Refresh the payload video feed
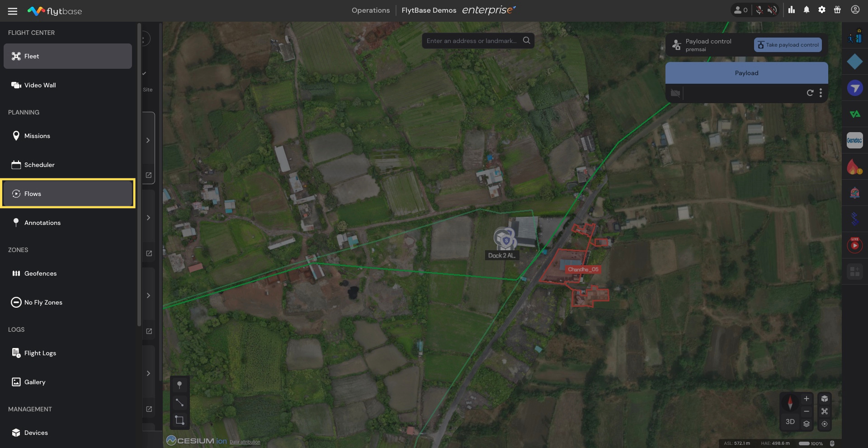Image resolution: width=868 pixels, height=448 pixels. point(810,93)
